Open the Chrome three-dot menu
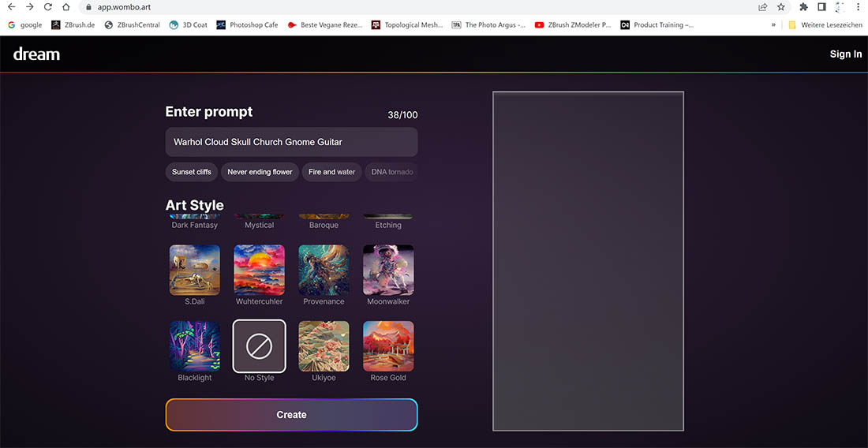This screenshot has width=868, height=448. [x=857, y=7]
